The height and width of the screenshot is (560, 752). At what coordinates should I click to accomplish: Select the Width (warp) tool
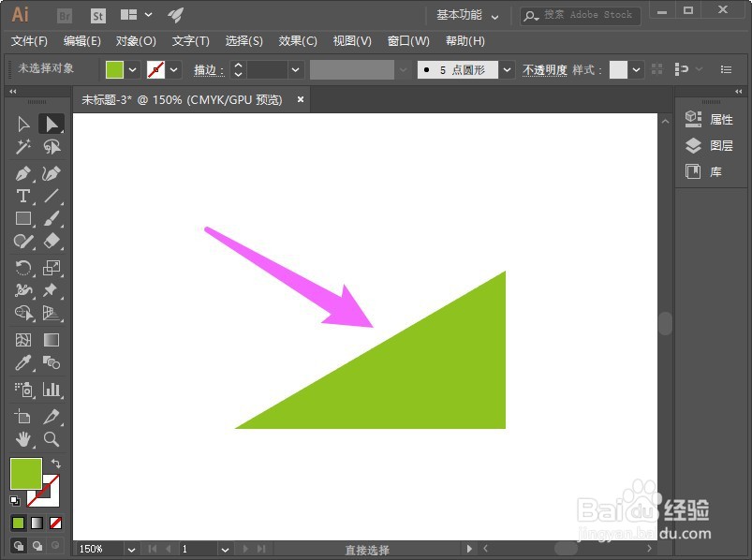pos(23,290)
